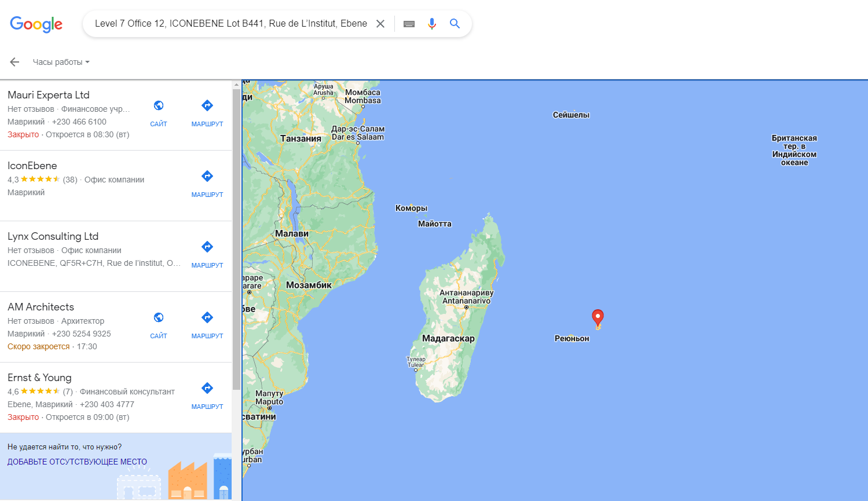Click ДОБАВЬТЕ ОТСУТСТВУЮЩЕЕ МЕСТО link

tap(77, 462)
